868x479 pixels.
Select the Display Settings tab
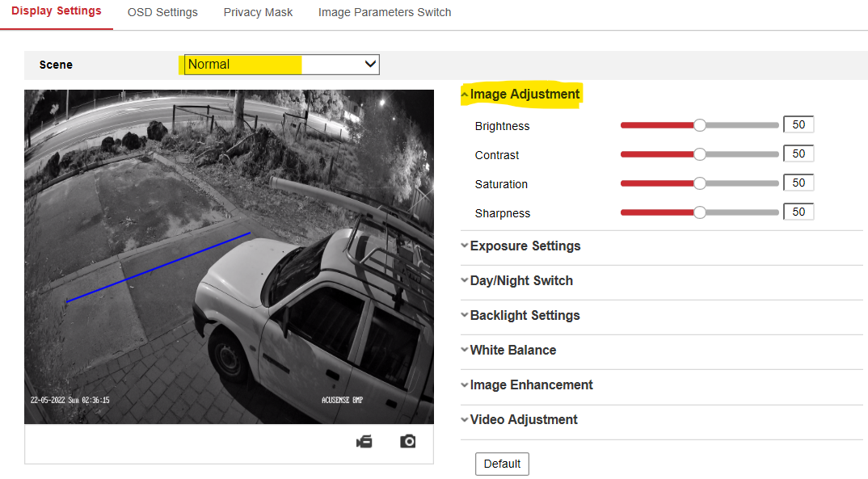tap(57, 11)
